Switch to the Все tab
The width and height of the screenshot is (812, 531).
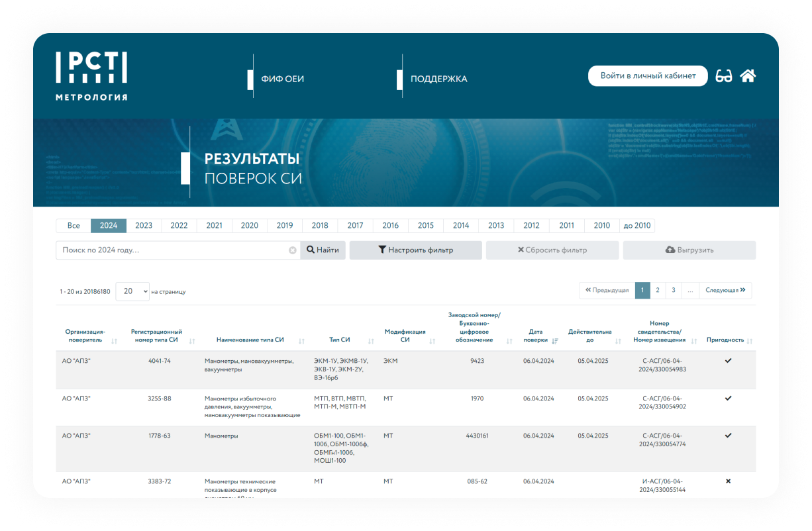[x=74, y=226]
